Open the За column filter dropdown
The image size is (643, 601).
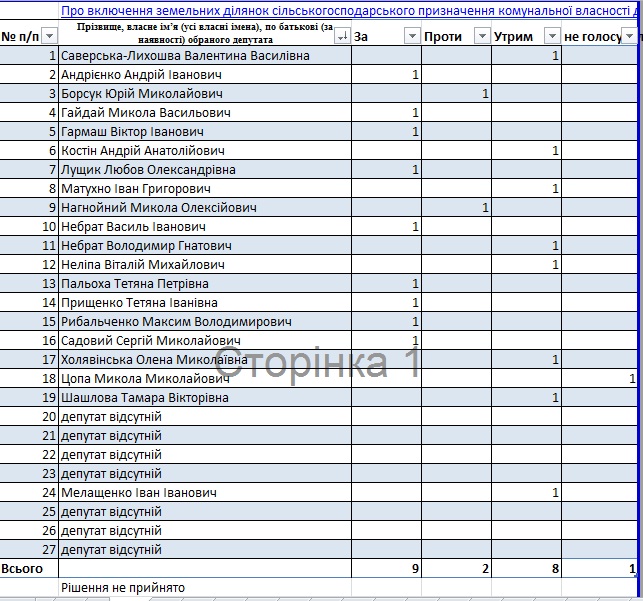coord(412,36)
